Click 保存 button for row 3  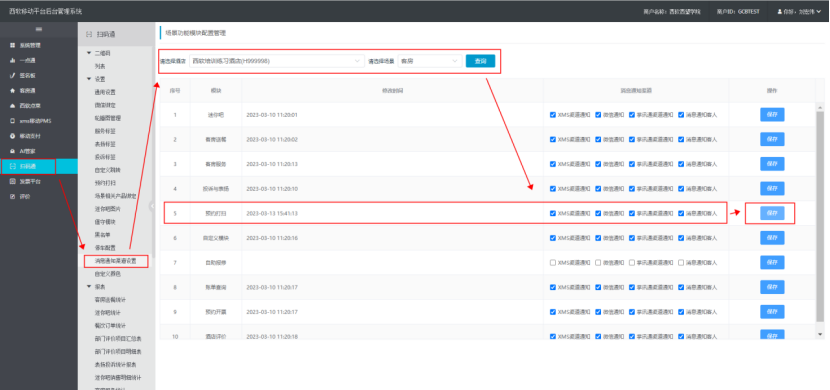772,164
